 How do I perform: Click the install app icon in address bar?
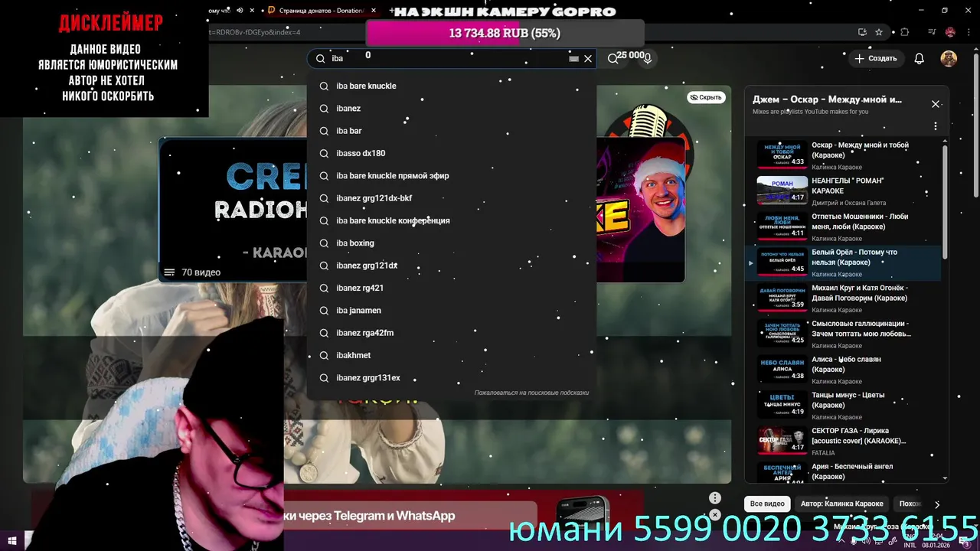(862, 32)
